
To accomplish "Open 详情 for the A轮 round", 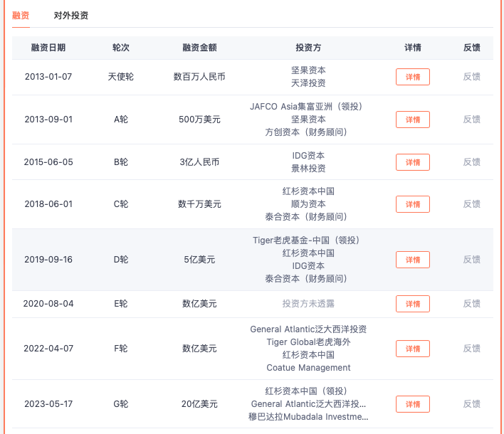I will [412, 120].
